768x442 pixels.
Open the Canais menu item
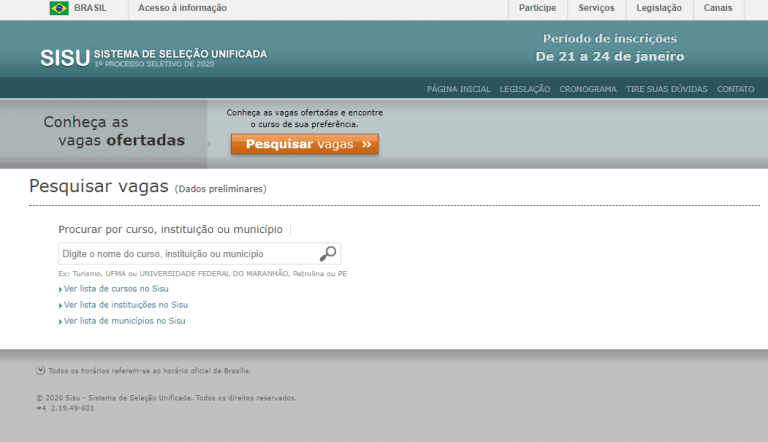click(718, 8)
